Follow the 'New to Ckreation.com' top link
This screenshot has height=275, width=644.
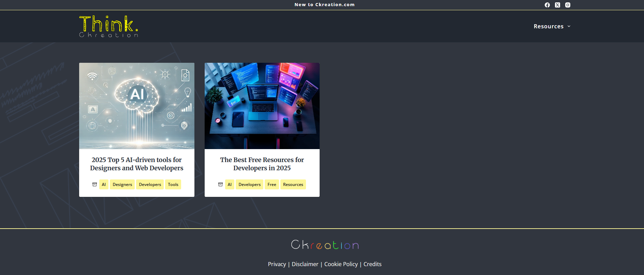click(x=324, y=5)
